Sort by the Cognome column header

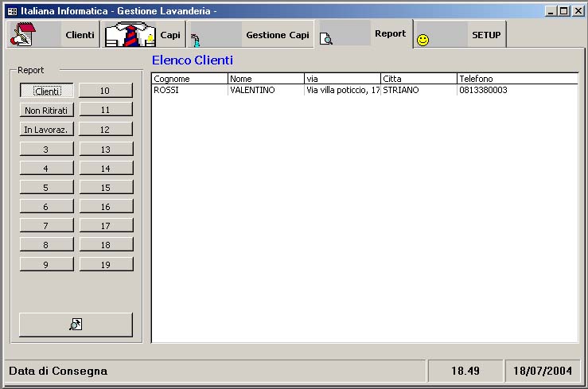click(x=189, y=79)
